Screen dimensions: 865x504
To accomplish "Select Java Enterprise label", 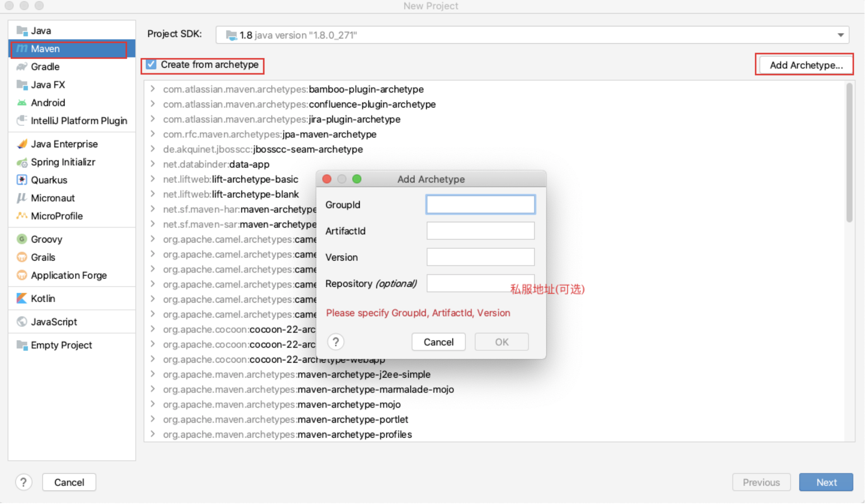I will tap(64, 144).
